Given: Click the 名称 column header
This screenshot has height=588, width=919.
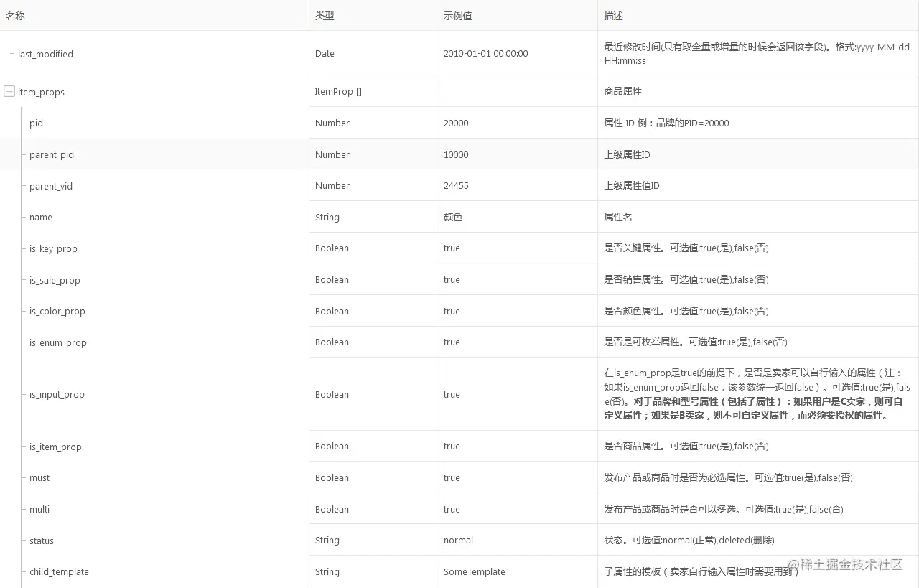Looking at the screenshot, I should coord(15,15).
